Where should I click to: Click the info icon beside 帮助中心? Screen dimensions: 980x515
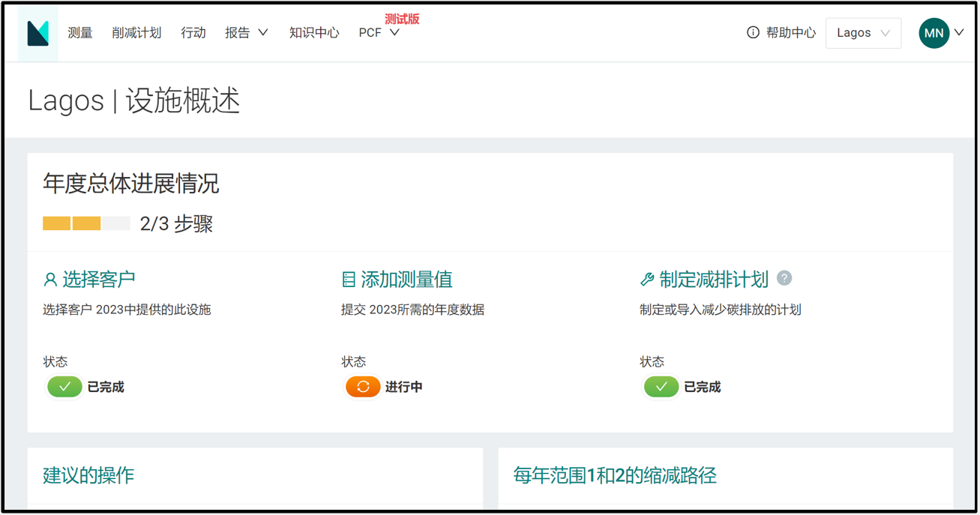pyautogui.click(x=753, y=33)
